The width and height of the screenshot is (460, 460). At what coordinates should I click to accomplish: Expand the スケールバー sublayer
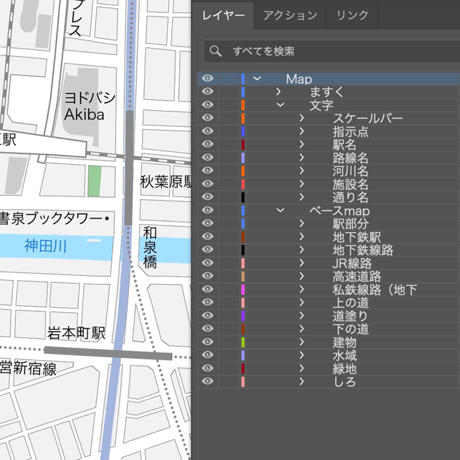[302, 118]
